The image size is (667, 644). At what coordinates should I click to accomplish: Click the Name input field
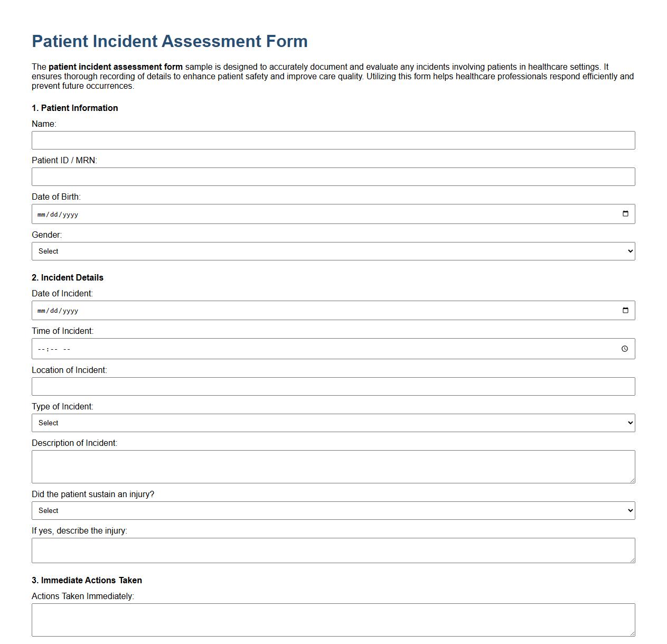tap(333, 140)
